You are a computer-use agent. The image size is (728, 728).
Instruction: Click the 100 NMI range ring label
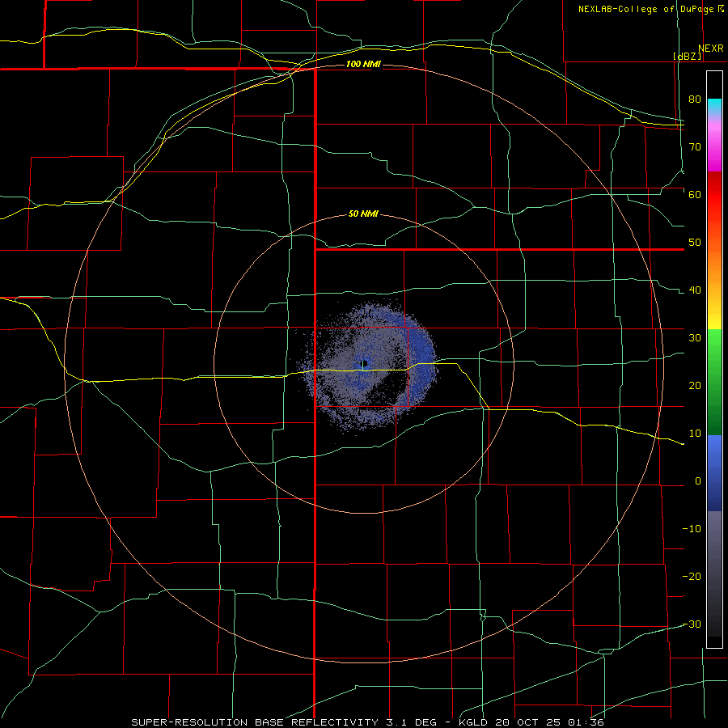click(363, 64)
